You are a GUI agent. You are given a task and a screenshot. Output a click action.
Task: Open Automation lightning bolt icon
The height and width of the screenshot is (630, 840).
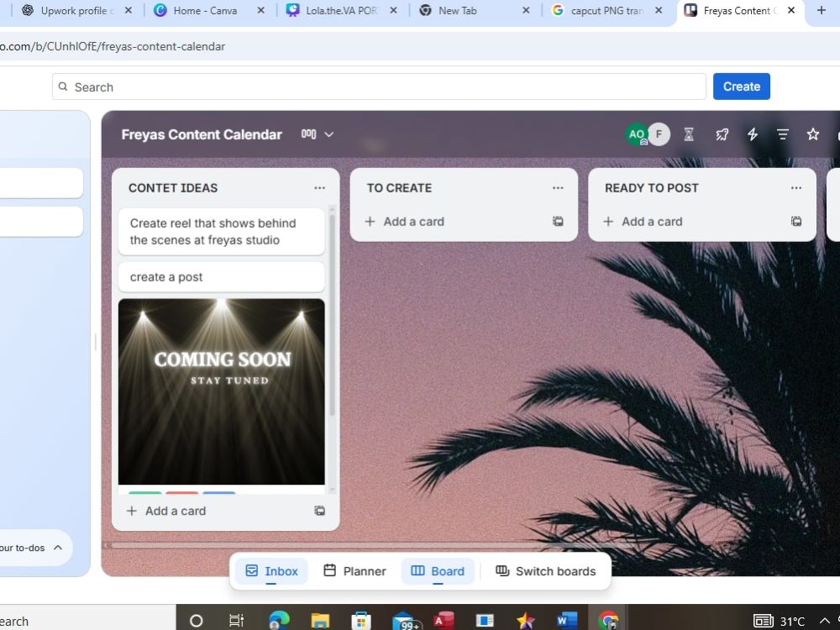752,134
